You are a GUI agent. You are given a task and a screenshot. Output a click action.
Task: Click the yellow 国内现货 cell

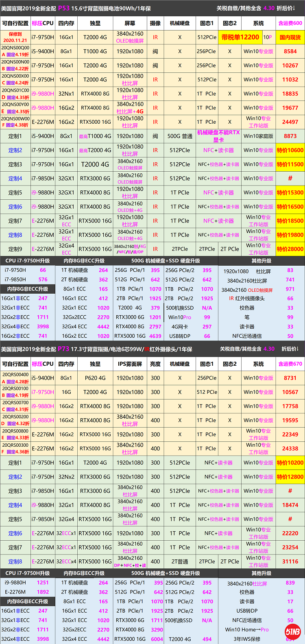click(290, 37)
